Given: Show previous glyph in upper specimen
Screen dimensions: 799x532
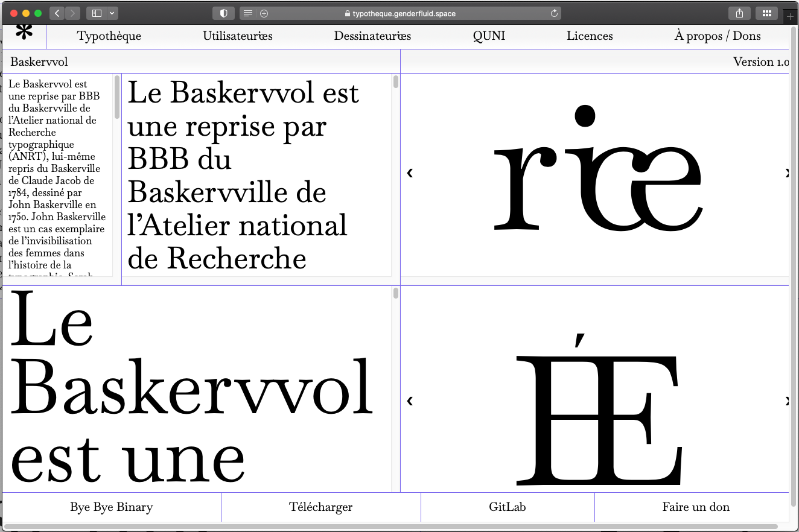Looking at the screenshot, I should click(410, 173).
